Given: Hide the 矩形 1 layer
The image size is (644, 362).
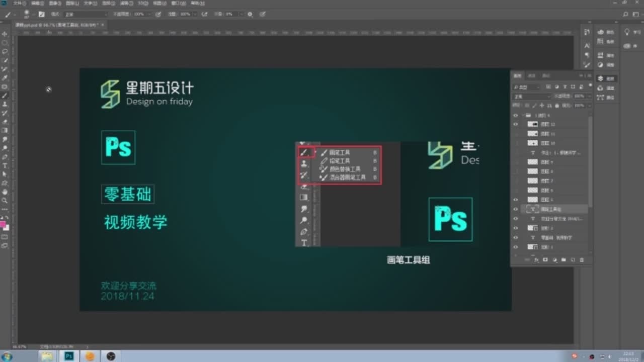Looking at the screenshot, I should [515, 247].
